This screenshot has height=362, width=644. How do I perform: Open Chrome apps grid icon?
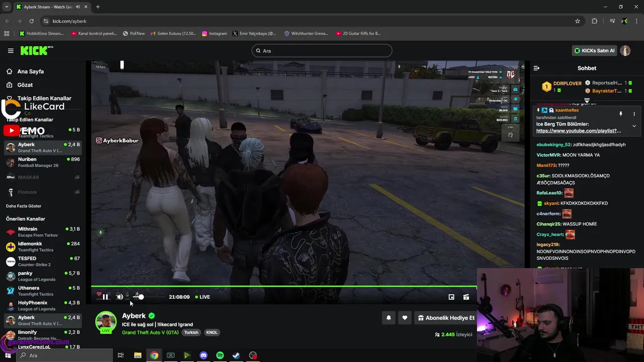(x=7, y=34)
